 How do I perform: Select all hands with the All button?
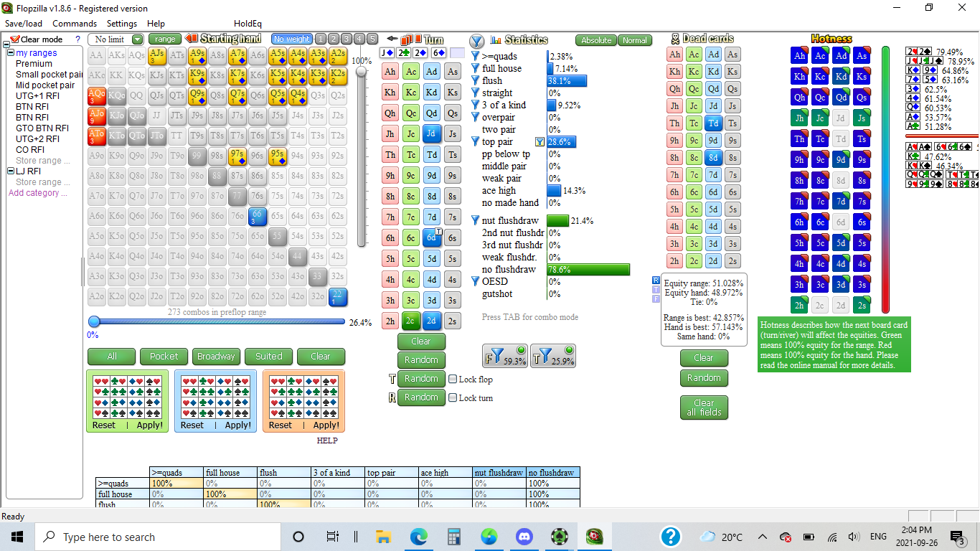pos(111,356)
